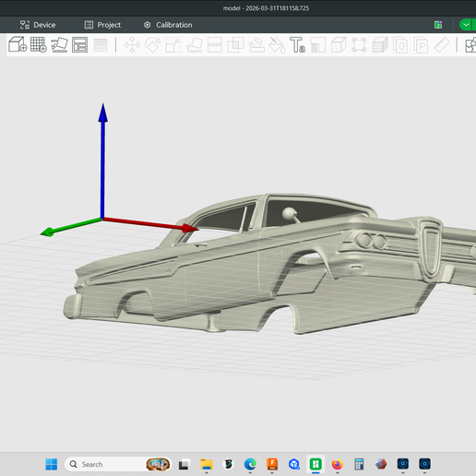This screenshot has height=476, width=476.
Task: Open Firefox from taskbar
Action: 338,464
